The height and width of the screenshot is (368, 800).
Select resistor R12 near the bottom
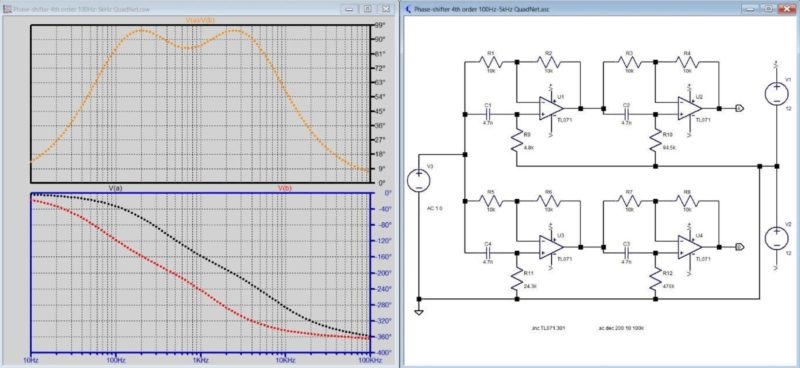coord(656,279)
